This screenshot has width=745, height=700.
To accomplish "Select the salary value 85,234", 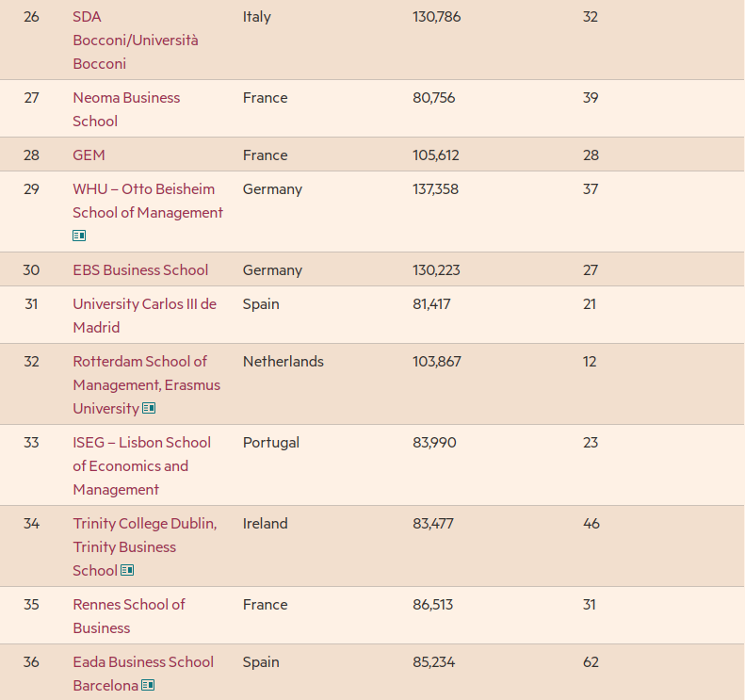I will coord(434,662).
